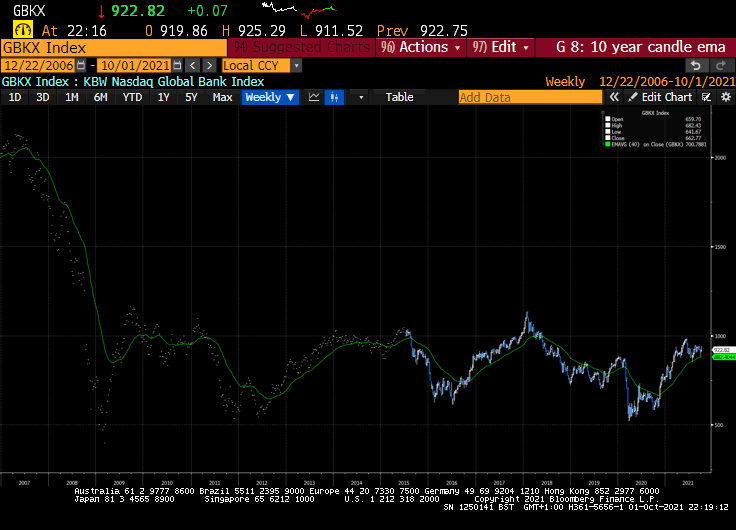Select the 3D range tab
The image size is (736, 530).
(43, 97)
